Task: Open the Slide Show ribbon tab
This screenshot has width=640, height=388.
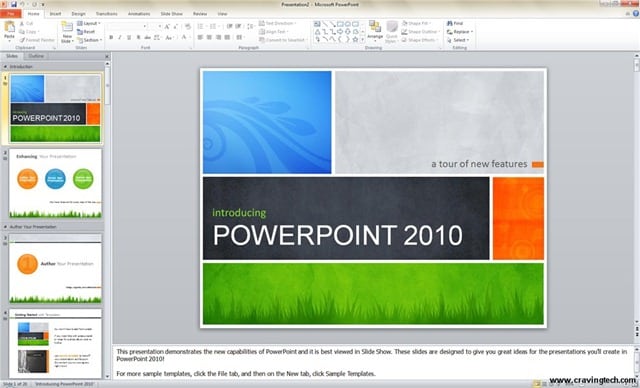Action: point(171,13)
